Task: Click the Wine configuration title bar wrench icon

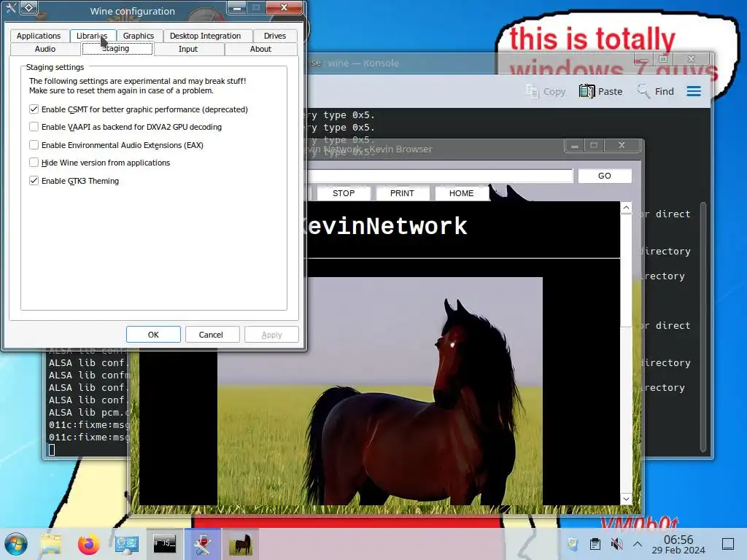Action: [10, 7]
